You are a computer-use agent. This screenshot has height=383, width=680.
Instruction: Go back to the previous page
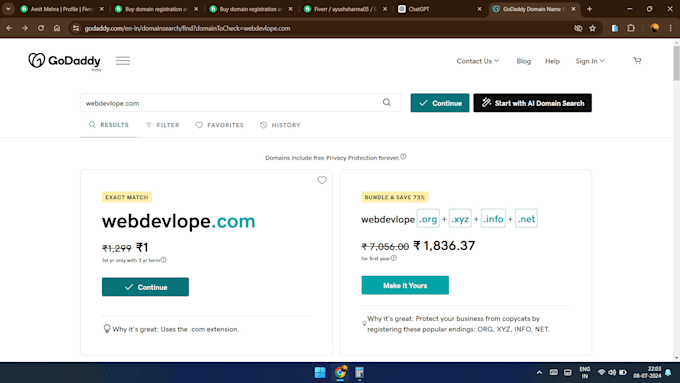tap(9, 28)
